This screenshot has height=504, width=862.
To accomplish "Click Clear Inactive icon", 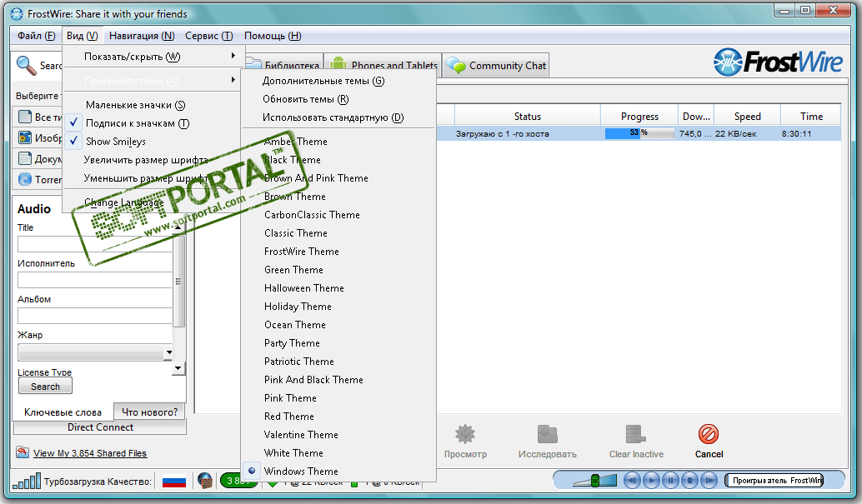I will click(x=635, y=434).
